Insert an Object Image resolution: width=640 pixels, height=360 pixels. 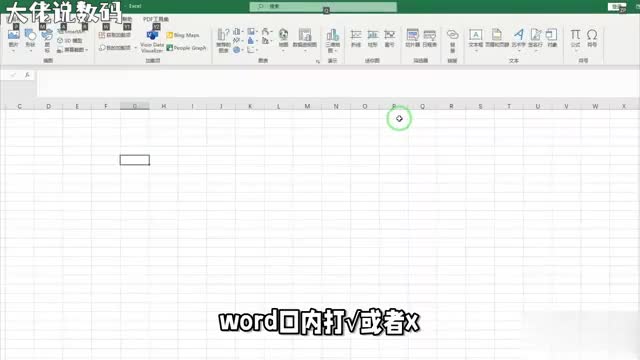pyautogui.click(x=552, y=38)
